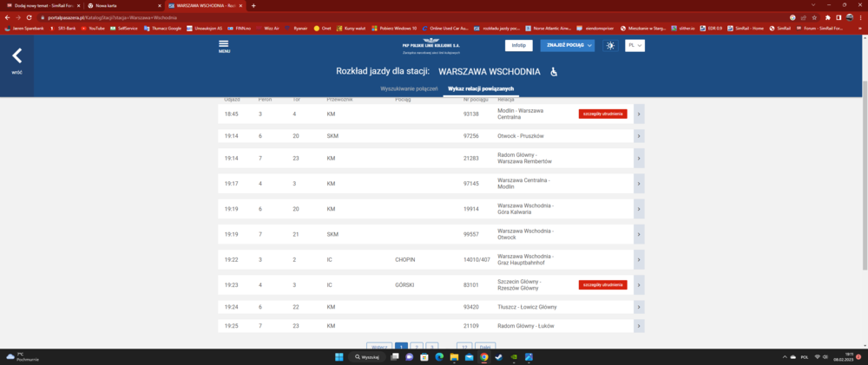The width and height of the screenshot is (868, 365).
Task: Select the Wykaz relacji powiązanych tab
Action: tap(481, 89)
